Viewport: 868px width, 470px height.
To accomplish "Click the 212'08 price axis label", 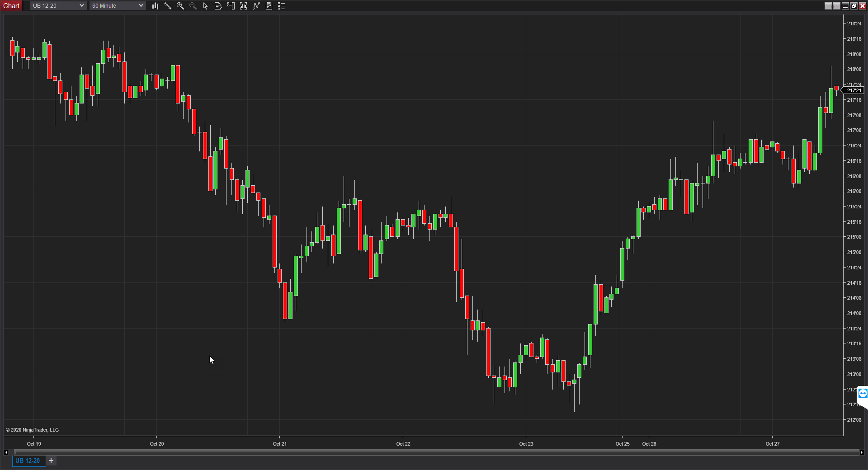I will pyautogui.click(x=854, y=420).
